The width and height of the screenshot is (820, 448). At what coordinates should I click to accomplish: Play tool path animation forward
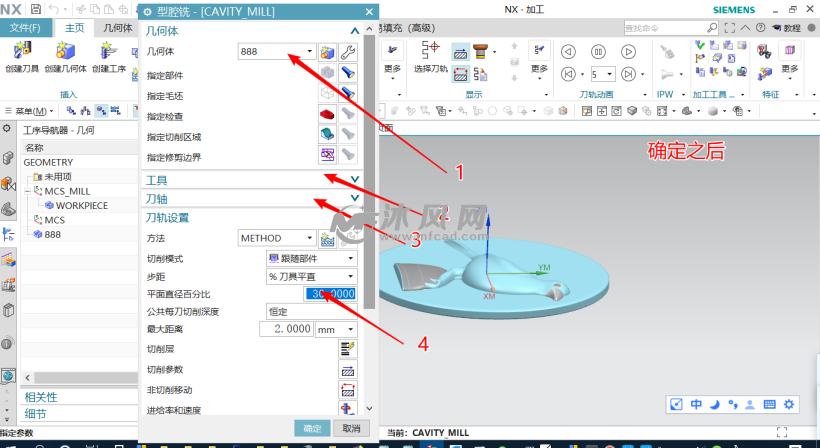[628, 51]
